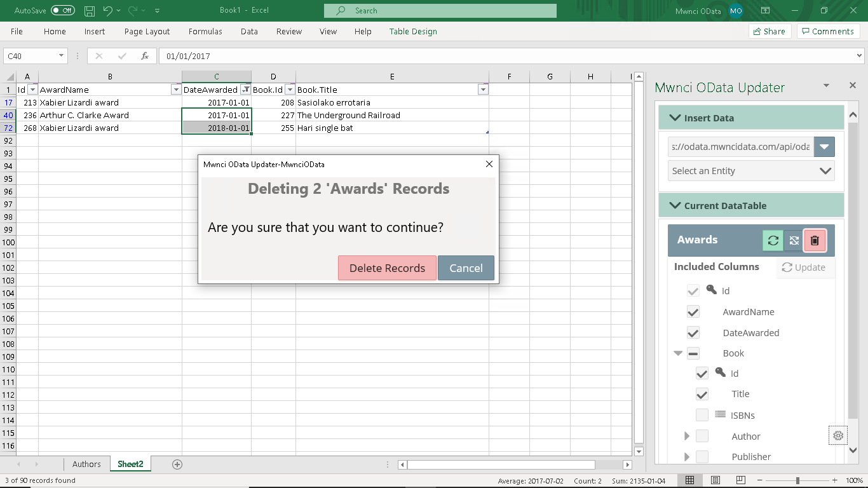Click the Share button
This screenshot has height=488, width=868.
point(770,31)
